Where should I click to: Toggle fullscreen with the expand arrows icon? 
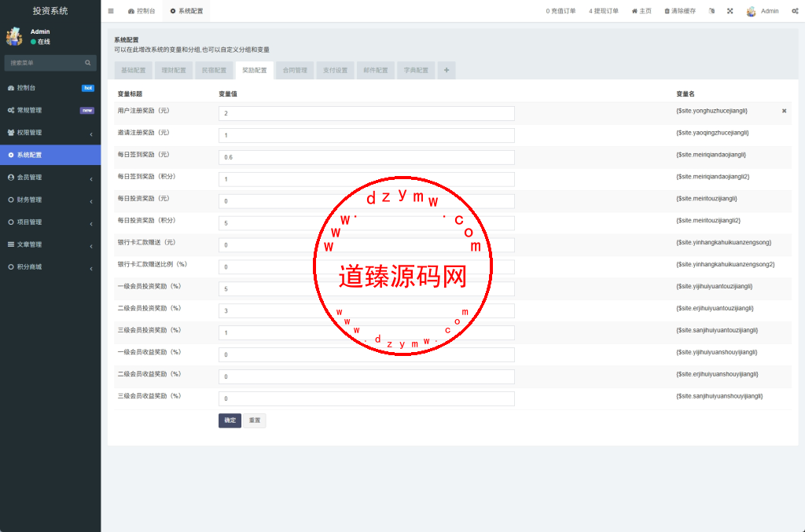(730, 11)
